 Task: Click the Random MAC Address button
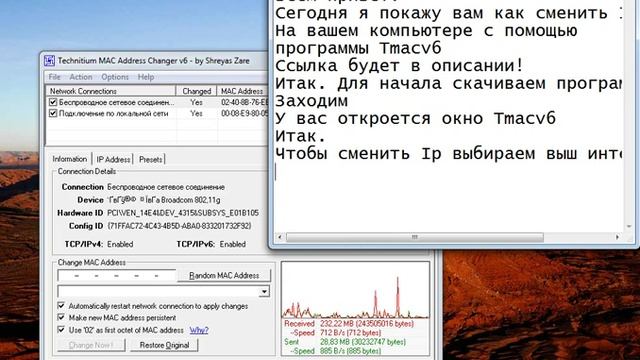pos(224,276)
